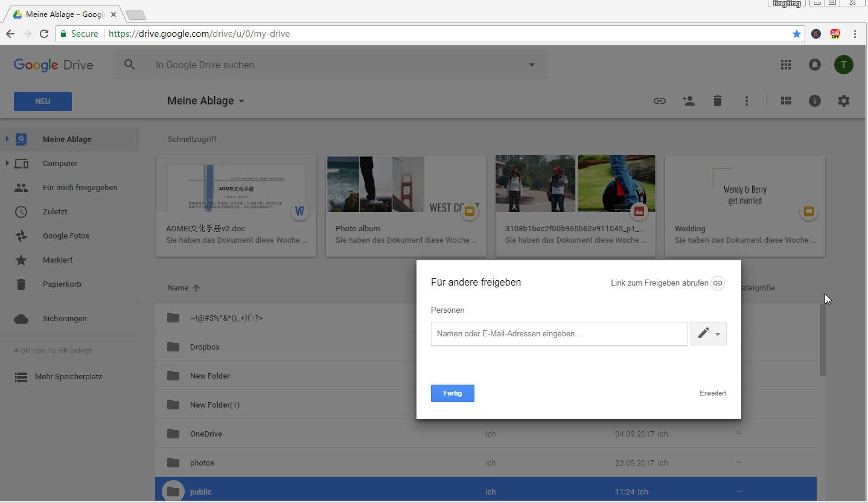Open the edit permission pencil dropdown

point(709,333)
